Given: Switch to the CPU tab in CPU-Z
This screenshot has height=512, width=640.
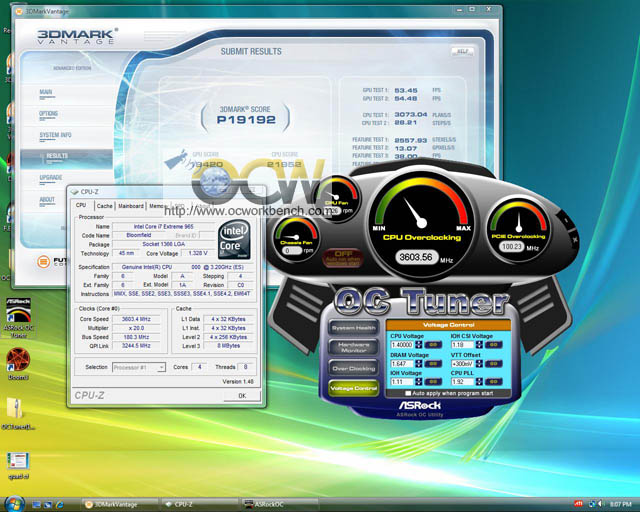Looking at the screenshot, I should tap(81, 205).
